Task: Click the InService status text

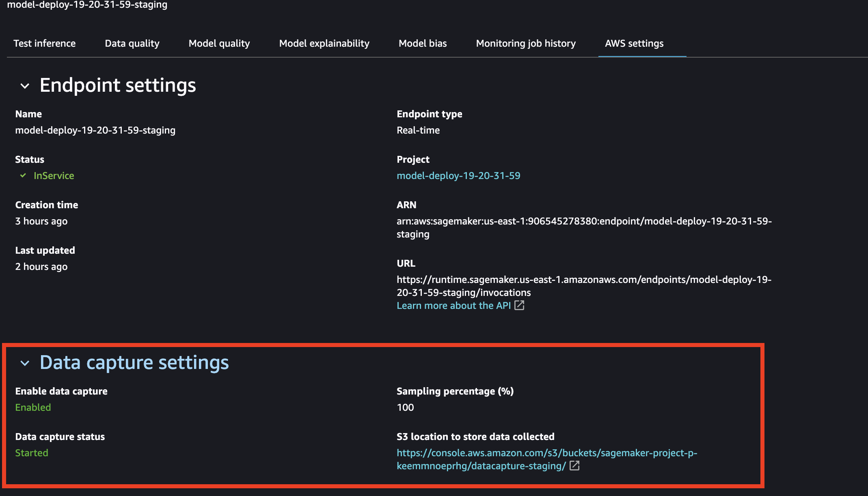Action: 54,176
